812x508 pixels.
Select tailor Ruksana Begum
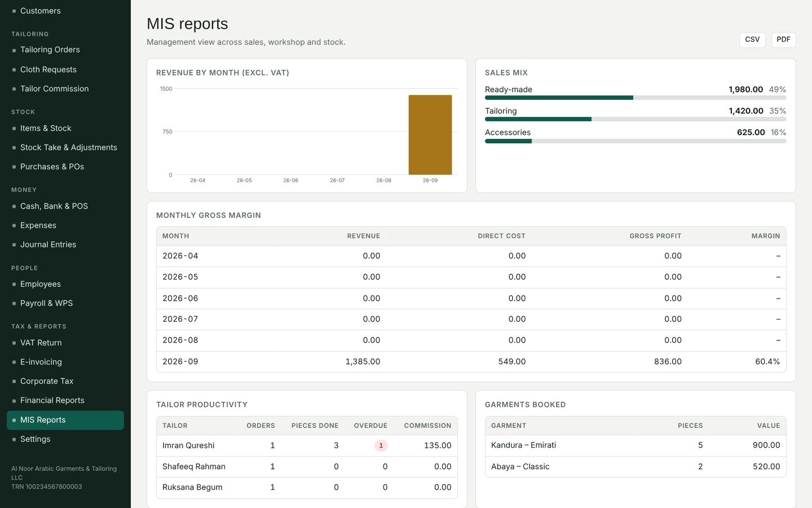(192, 487)
